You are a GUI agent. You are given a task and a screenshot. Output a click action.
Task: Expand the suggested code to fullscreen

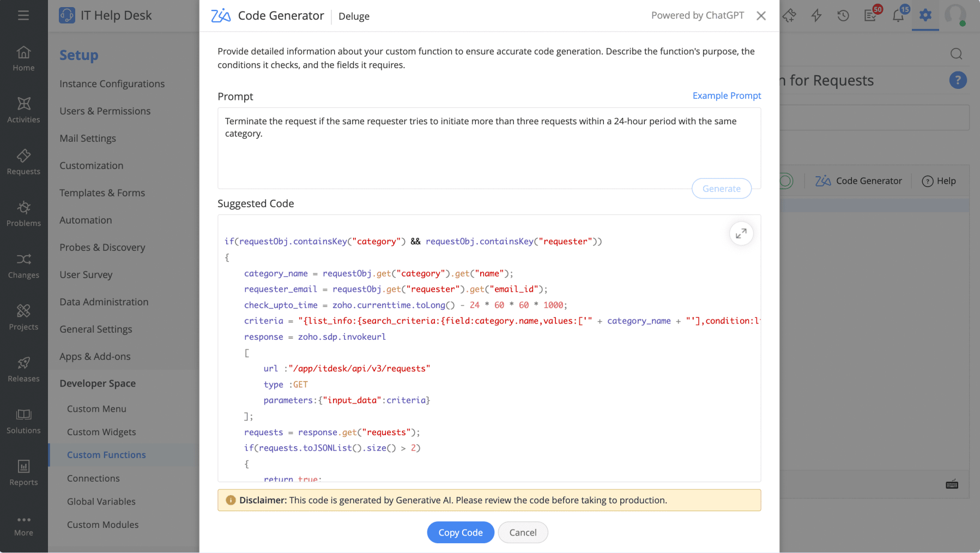pos(741,233)
